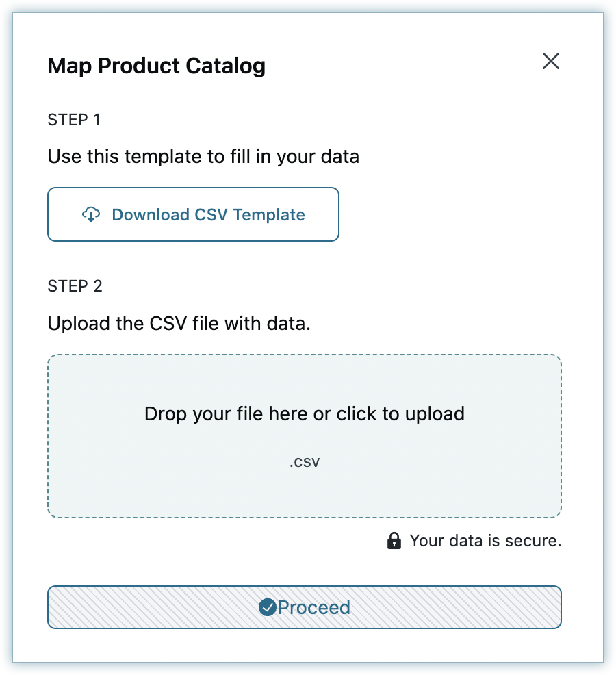The width and height of the screenshot is (616, 675).
Task: Click "Upload the CSV file with data." text
Action: [179, 322]
